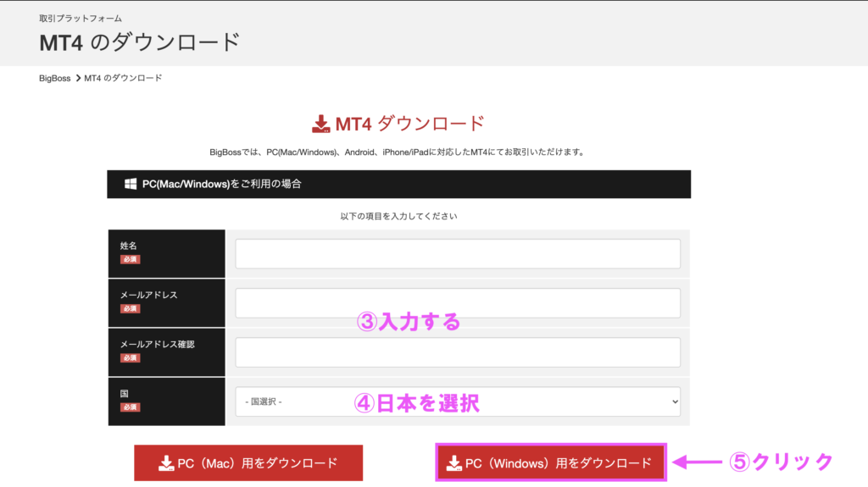Click the breadcrumb chevron separator icon
This screenshot has width=868, height=487.
click(78, 78)
